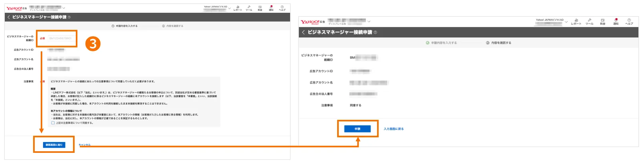Click the blue 確認画面に進む button

tap(54, 145)
